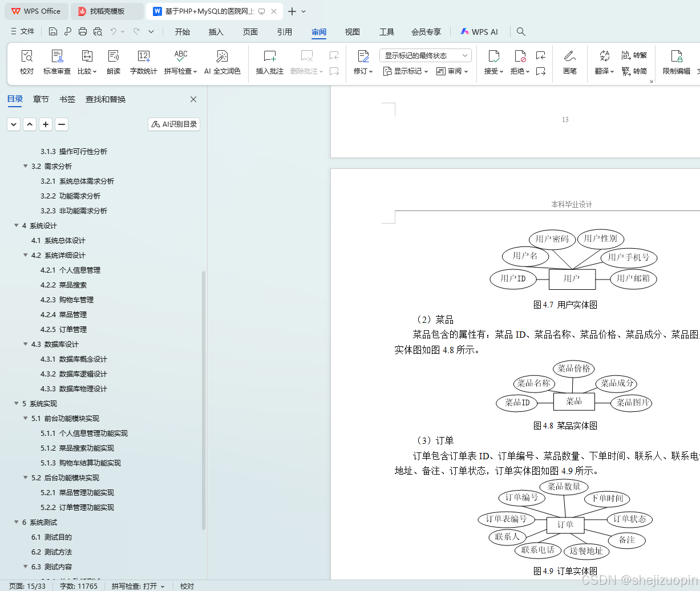
Task: Open the 文件 menu
Action: coord(23,31)
